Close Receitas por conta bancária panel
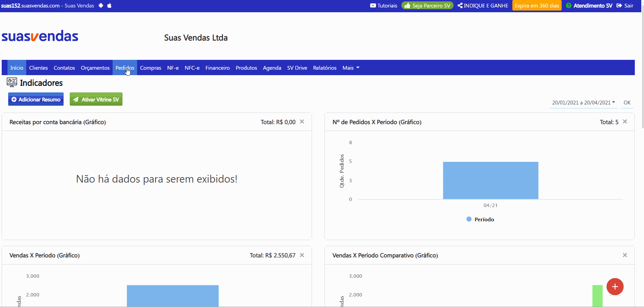644x307 pixels. [302, 122]
